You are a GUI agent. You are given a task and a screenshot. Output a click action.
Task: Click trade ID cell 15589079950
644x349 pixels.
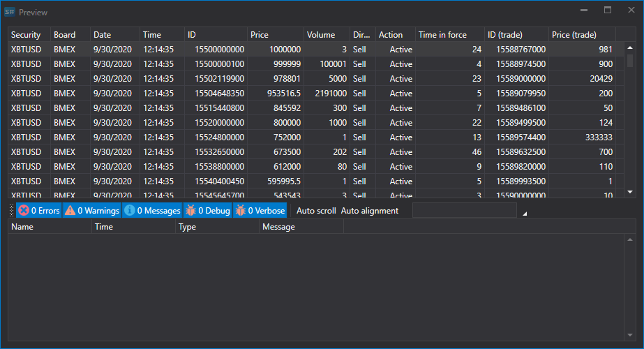(517, 94)
